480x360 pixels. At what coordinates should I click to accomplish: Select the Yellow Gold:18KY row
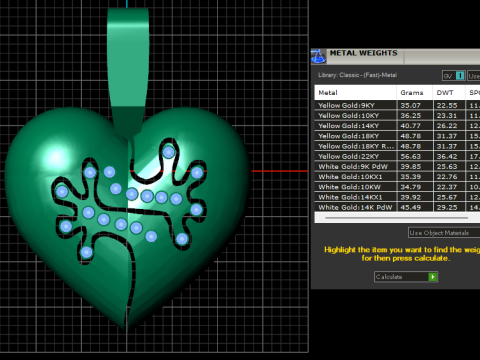pyautogui.click(x=397, y=136)
